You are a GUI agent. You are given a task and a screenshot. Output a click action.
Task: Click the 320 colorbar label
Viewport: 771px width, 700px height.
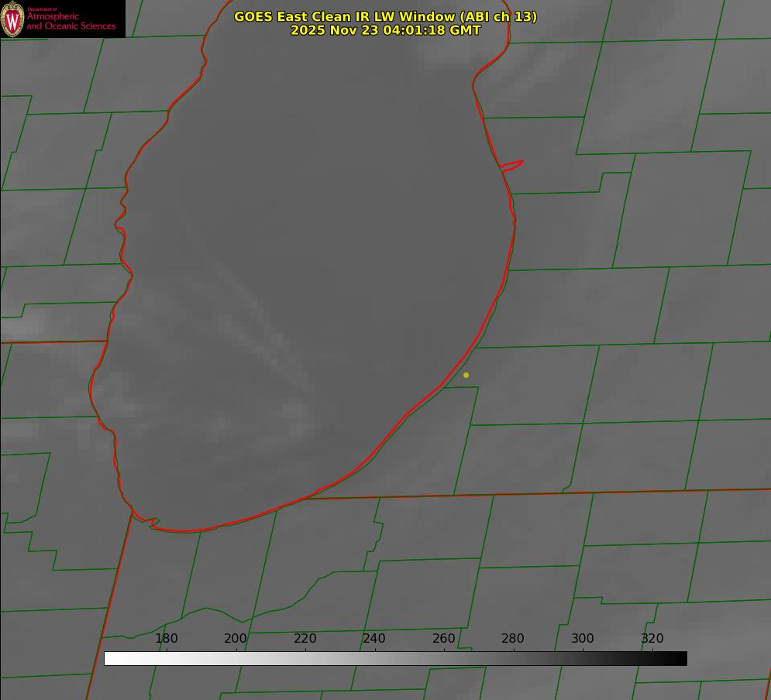[x=652, y=638]
